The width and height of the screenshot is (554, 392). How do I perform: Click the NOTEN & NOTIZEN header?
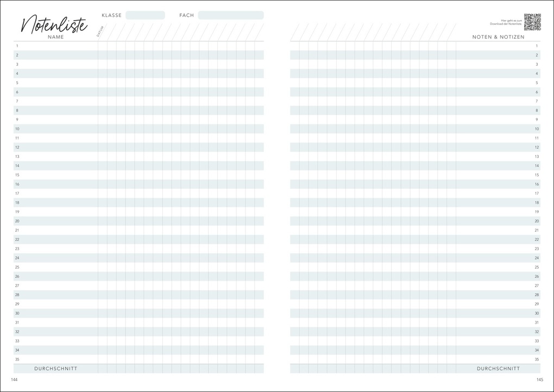[498, 37]
